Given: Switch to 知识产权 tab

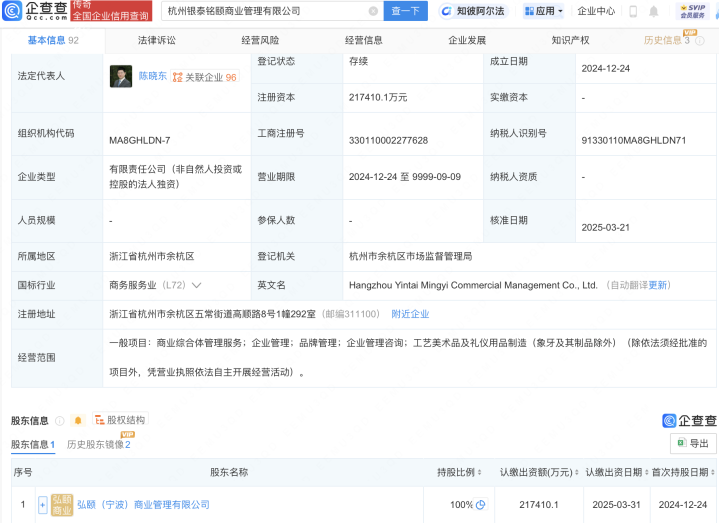Looking at the screenshot, I should pyautogui.click(x=570, y=40).
